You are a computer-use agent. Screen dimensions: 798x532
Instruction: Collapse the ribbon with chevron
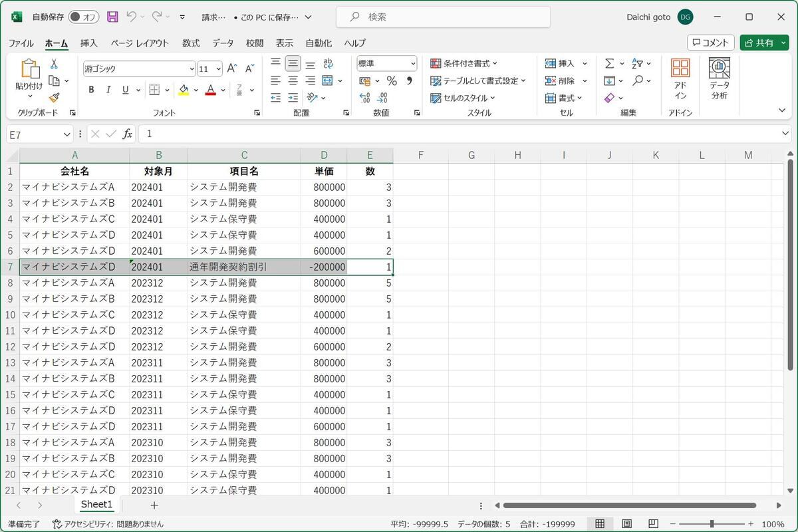[x=782, y=110]
